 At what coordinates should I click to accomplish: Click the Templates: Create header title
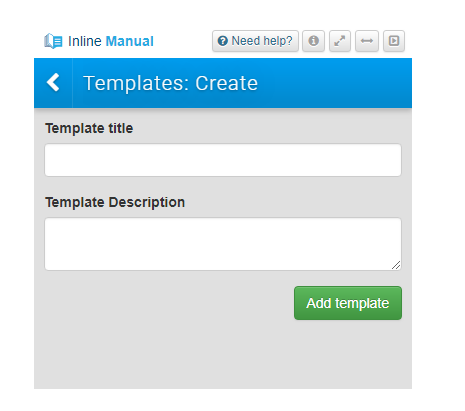[170, 83]
